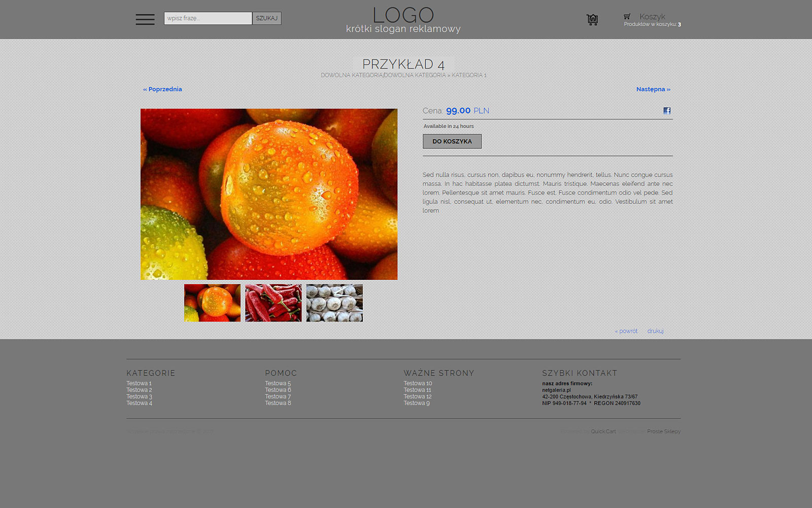Image resolution: width=812 pixels, height=508 pixels.
Task: Open Testowa 5 in Pomoc footer
Action: tap(278, 384)
